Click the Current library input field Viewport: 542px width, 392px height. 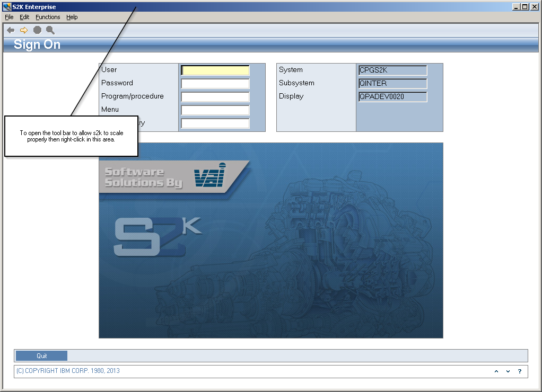coord(215,123)
